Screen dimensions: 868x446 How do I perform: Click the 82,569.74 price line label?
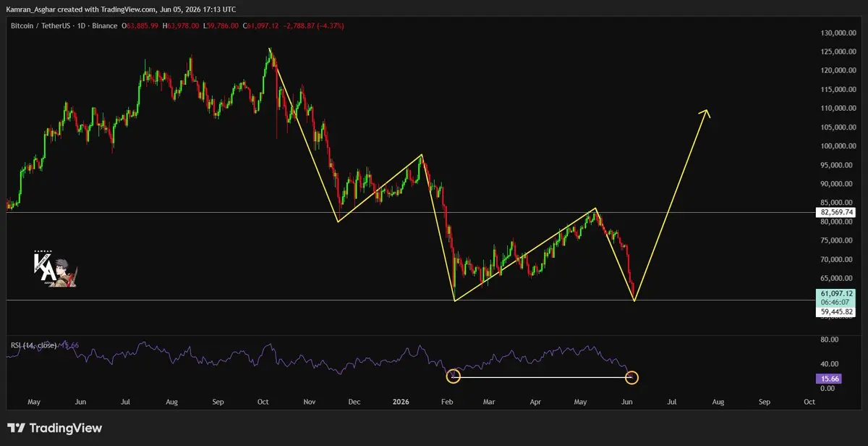[x=835, y=212]
